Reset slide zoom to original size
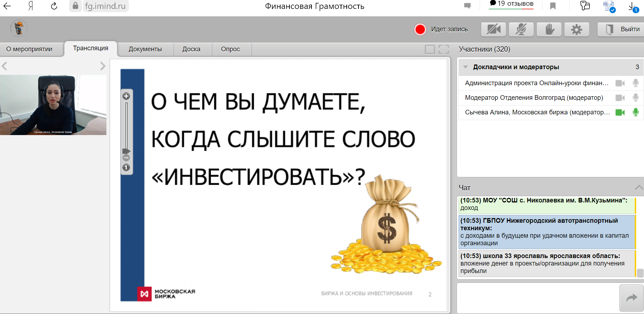 click(126, 168)
